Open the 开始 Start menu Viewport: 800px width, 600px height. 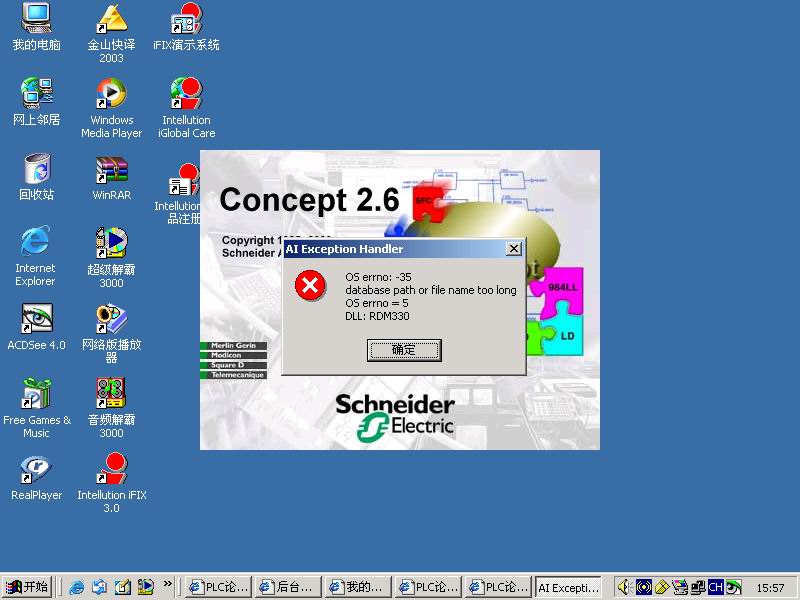click(x=28, y=587)
